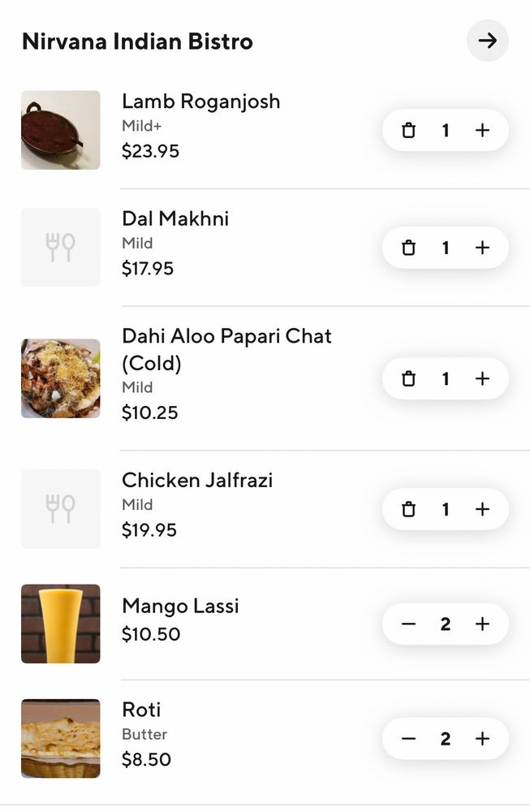Click the Nirvana Indian Bistro restaurant title

tap(136, 41)
